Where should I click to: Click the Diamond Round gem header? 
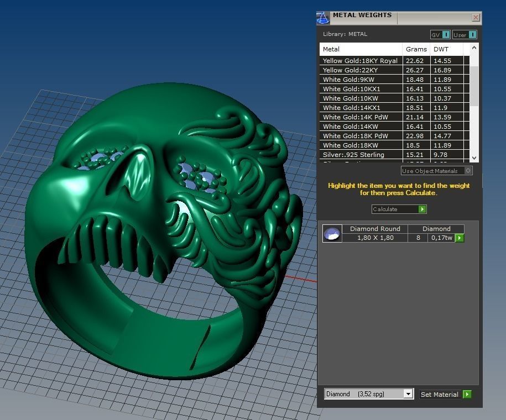coord(375,229)
